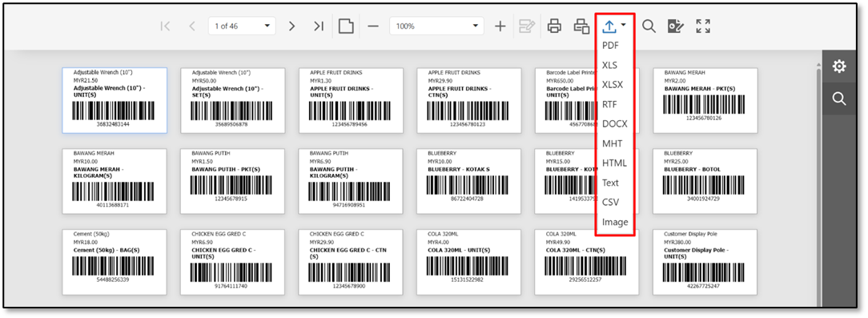Click barcode number 36832483144
This screenshot has width=868, height=318.
tap(113, 124)
